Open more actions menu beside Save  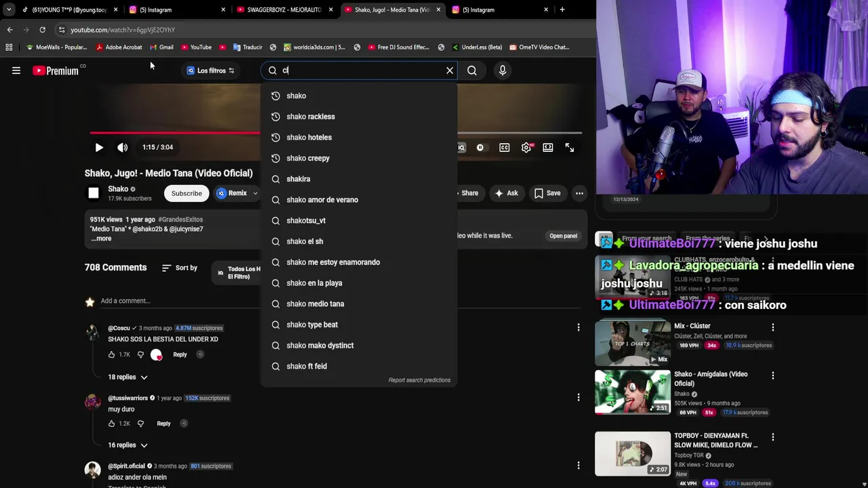tap(579, 193)
